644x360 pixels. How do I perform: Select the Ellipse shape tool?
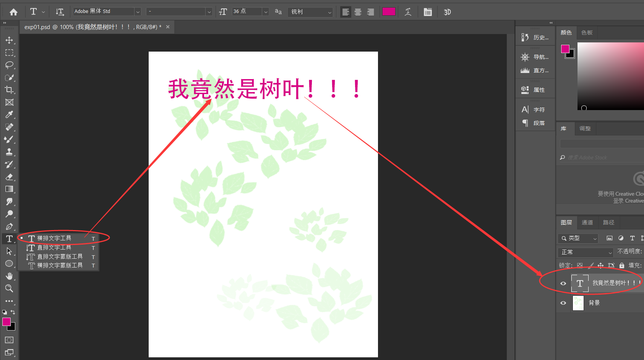9,264
